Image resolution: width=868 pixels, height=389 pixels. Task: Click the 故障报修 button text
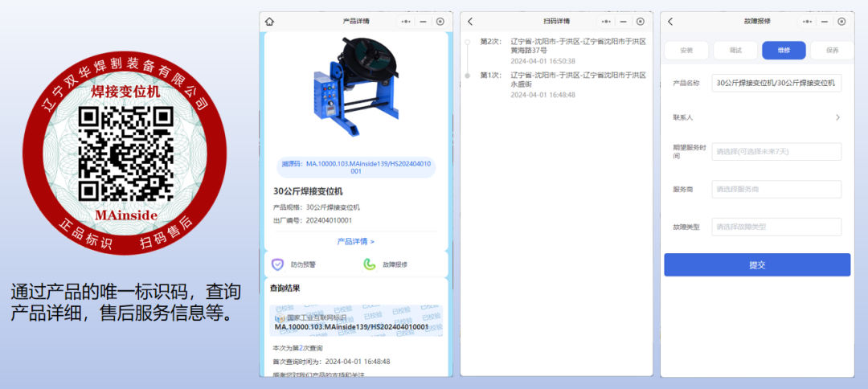(395, 264)
